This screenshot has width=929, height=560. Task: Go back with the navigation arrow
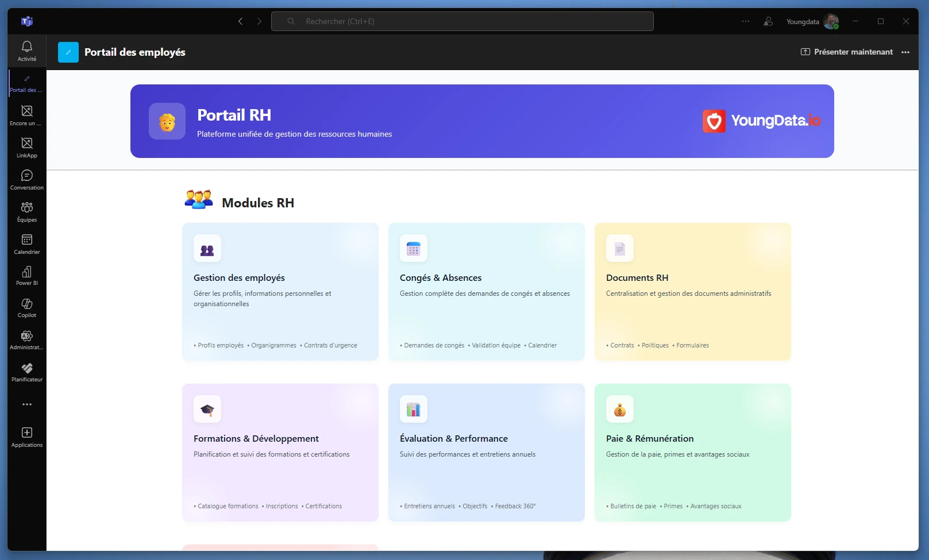(x=240, y=21)
